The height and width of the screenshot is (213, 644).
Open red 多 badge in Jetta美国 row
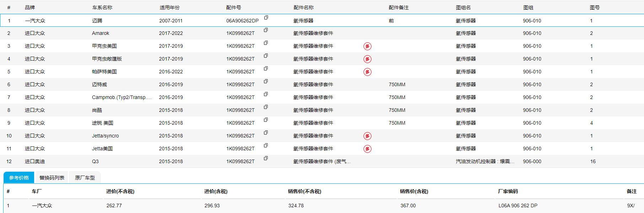367,149
